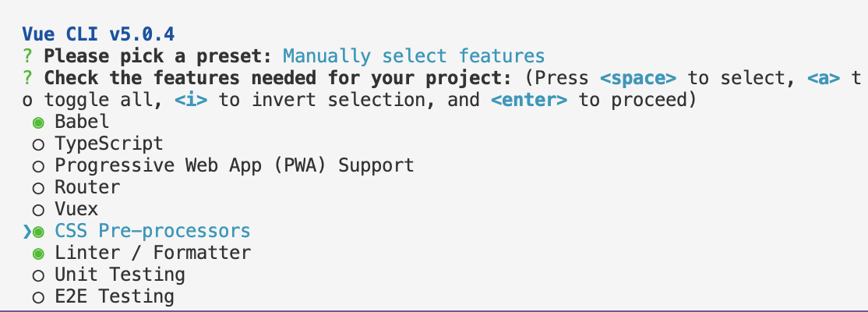Click the Vue CLI v5.0.4 header
The image size is (868, 312).
pyautogui.click(x=98, y=34)
